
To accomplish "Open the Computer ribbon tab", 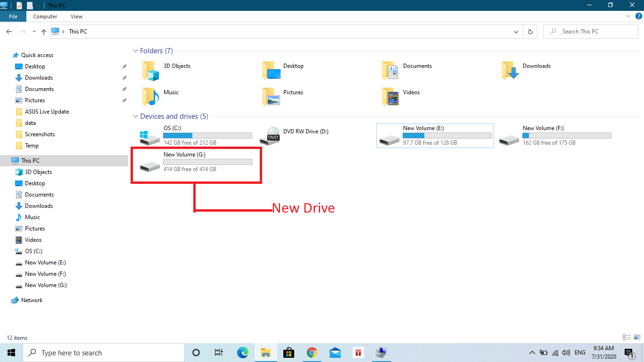I will click(x=44, y=16).
